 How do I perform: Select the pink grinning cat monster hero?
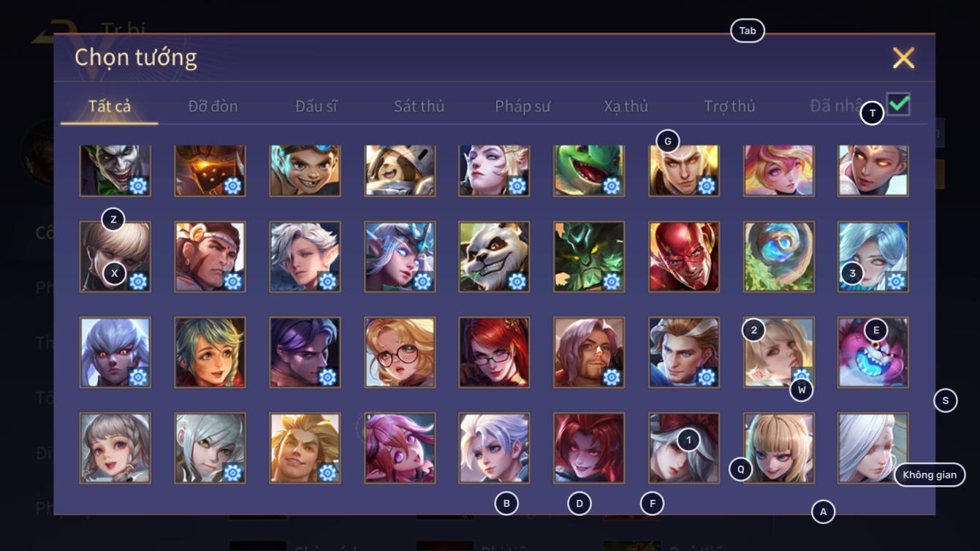873,352
